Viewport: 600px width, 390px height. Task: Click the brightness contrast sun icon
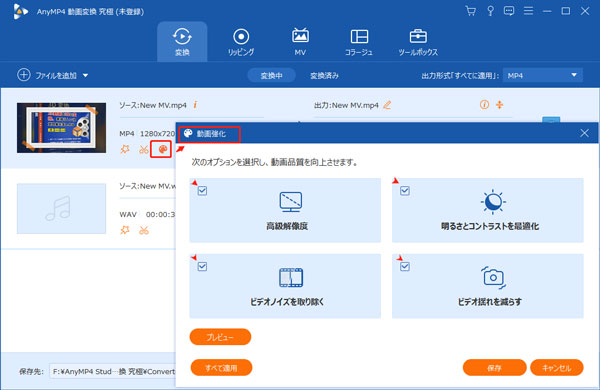(x=493, y=201)
